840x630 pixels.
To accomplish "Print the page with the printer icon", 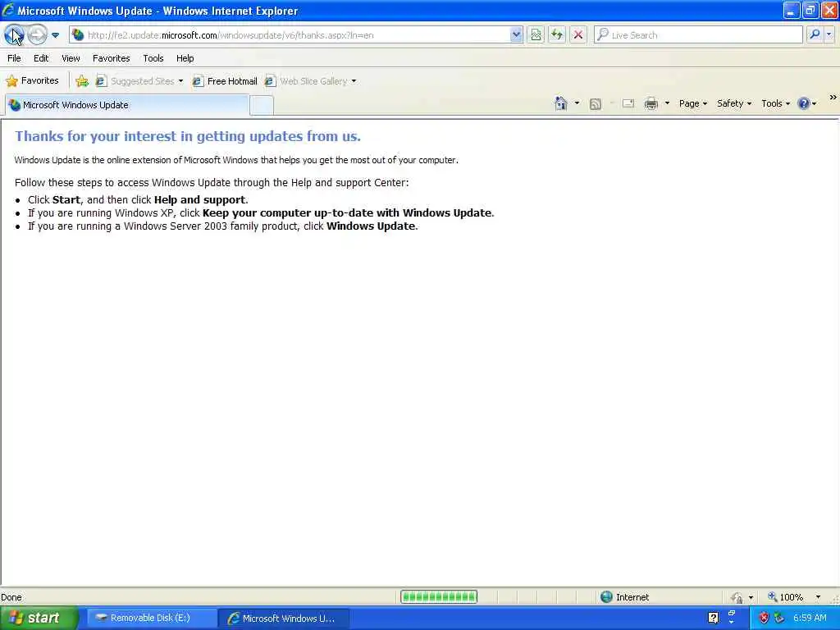I will (x=651, y=103).
